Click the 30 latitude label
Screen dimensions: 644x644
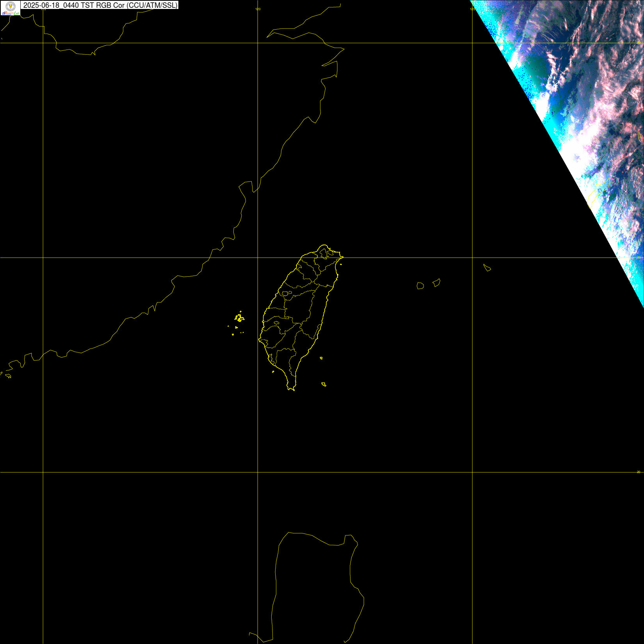point(639,42)
